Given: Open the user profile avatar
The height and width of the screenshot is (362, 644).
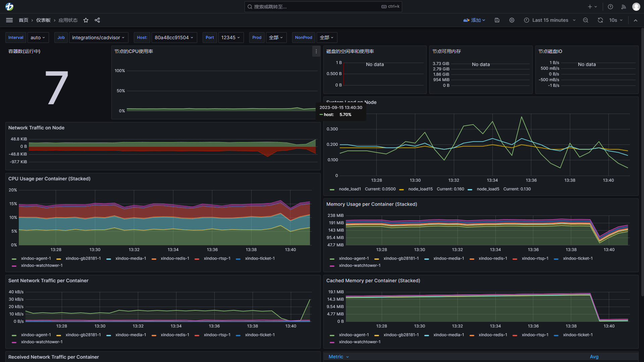Looking at the screenshot, I should point(636,7).
